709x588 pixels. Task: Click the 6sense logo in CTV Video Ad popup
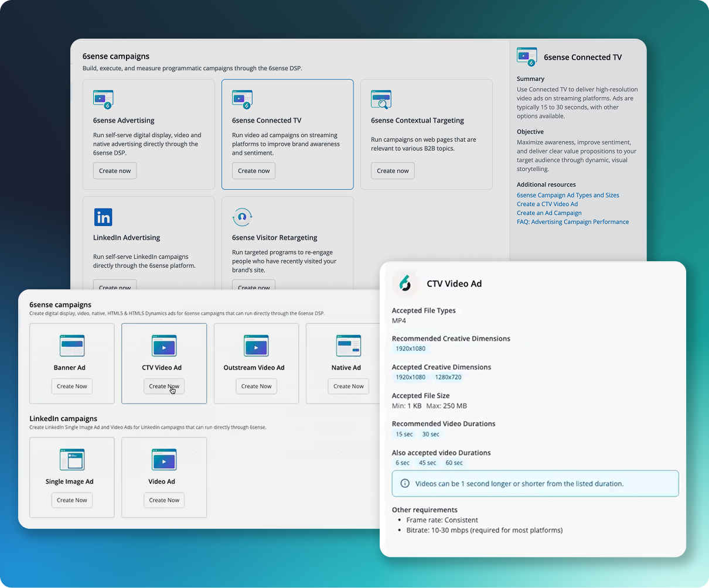(x=405, y=283)
